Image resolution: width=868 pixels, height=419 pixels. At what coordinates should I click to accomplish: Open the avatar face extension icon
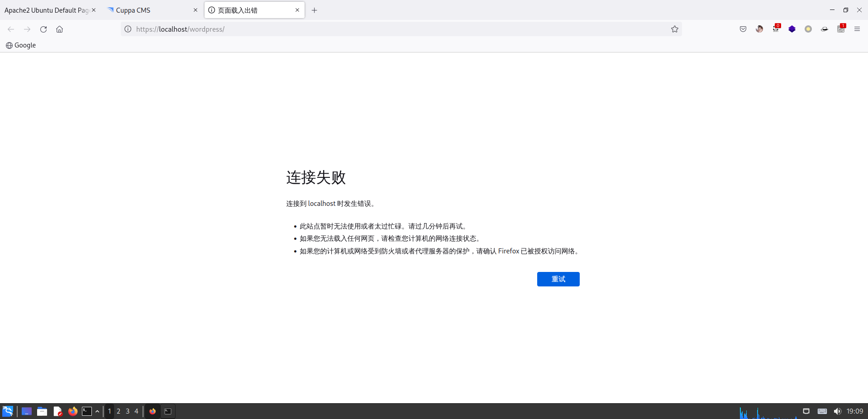tap(759, 29)
